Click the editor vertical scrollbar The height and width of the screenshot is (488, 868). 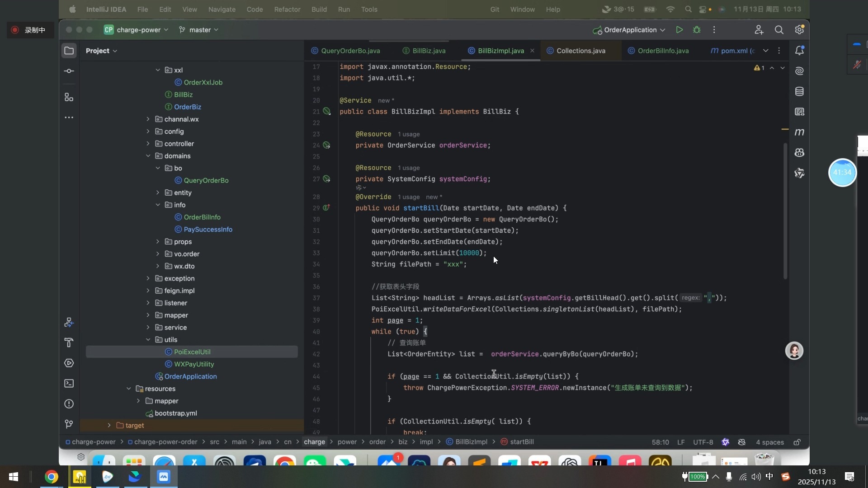[x=785, y=211]
